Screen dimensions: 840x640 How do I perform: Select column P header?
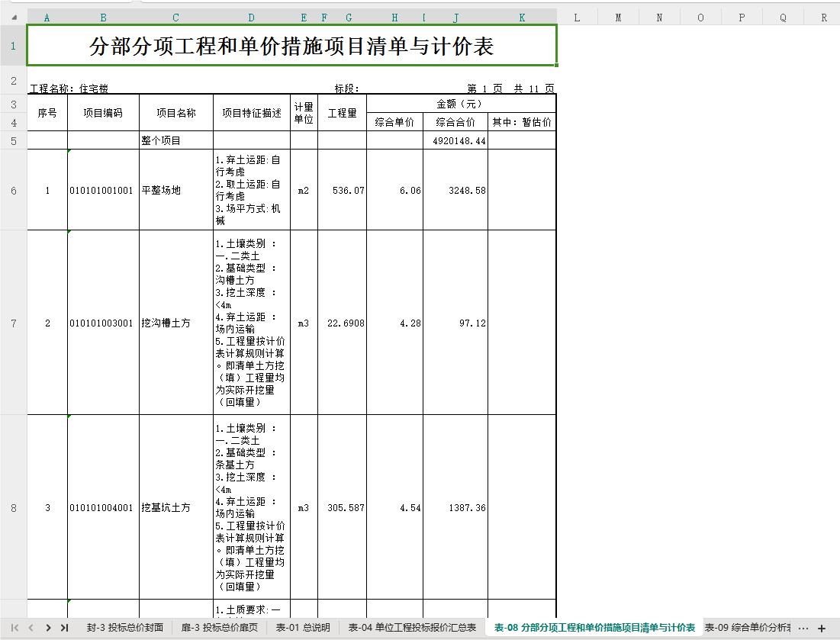pos(742,18)
